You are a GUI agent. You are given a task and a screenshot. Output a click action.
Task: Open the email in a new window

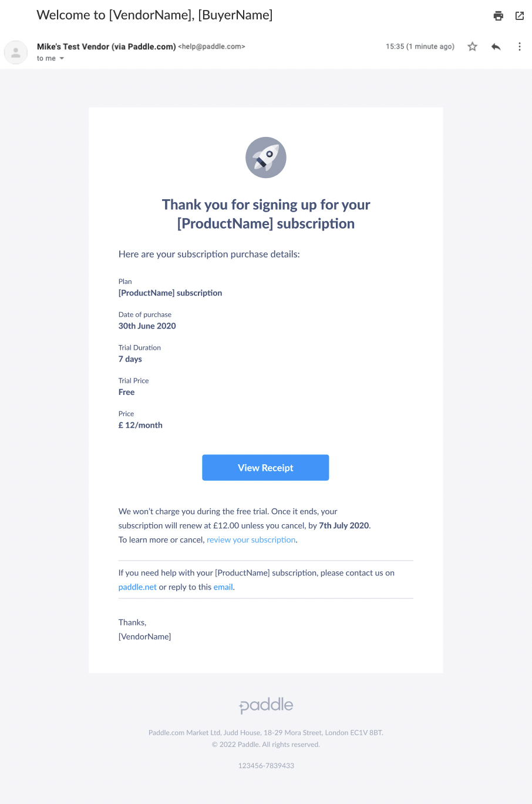pyautogui.click(x=520, y=16)
